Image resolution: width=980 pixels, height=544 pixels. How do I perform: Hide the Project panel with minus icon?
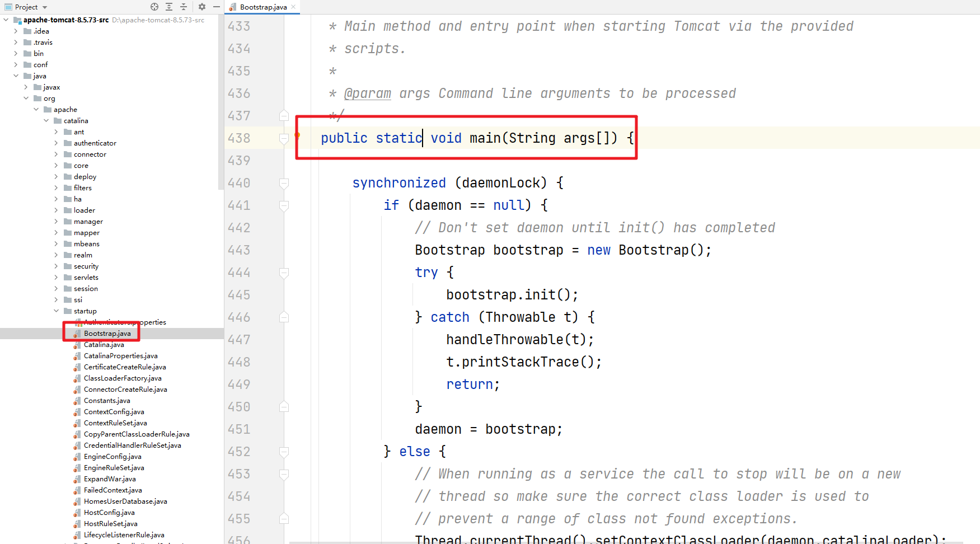click(x=216, y=7)
